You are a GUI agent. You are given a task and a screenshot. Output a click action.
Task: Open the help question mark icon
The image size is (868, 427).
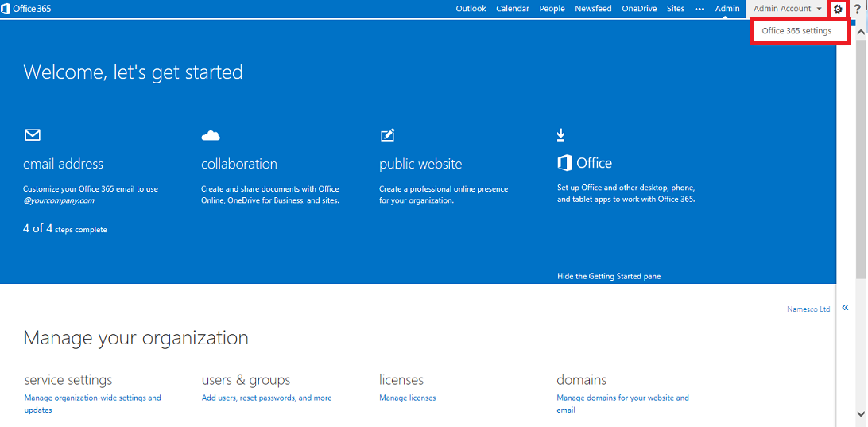tap(857, 9)
